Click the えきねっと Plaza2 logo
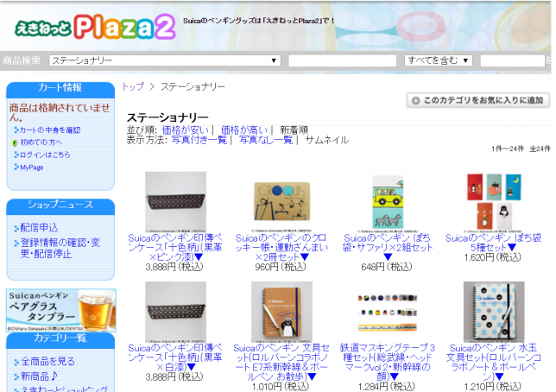Image resolution: width=556 pixels, height=392 pixels. pos(95,27)
